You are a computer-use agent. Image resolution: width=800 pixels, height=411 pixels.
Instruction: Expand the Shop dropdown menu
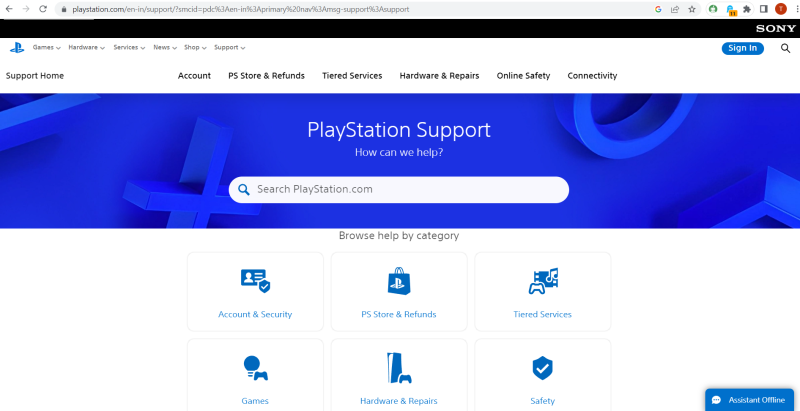point(195,47)
